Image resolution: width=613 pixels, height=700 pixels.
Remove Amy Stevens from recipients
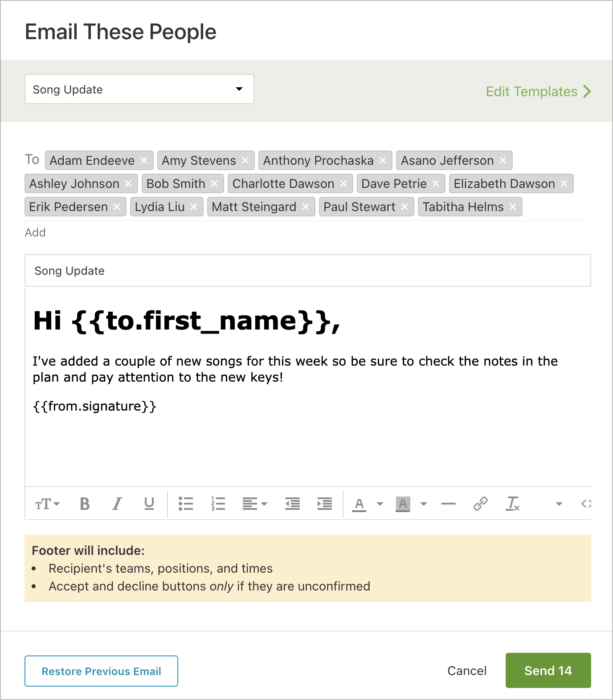(x=245, y=160)
